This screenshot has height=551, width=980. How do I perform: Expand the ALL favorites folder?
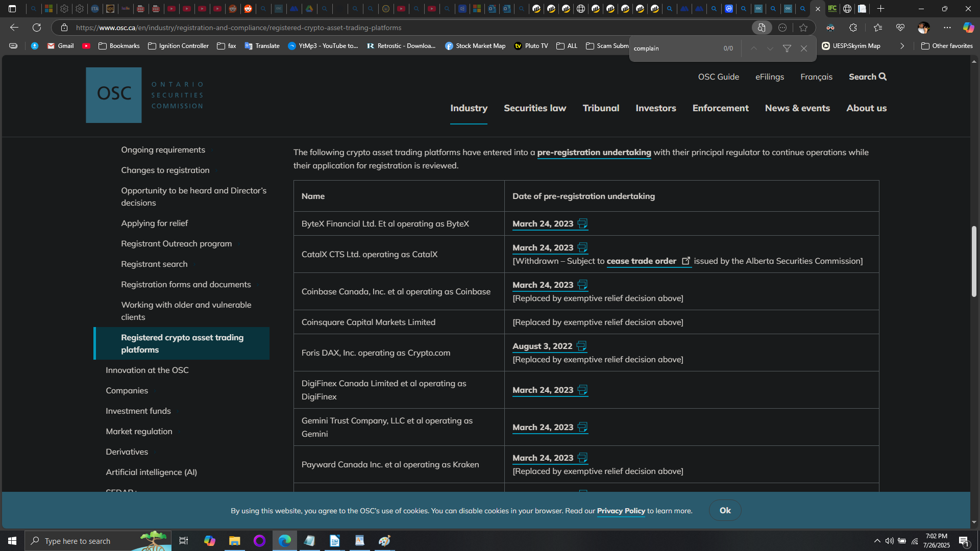click(x=567, y=46)
